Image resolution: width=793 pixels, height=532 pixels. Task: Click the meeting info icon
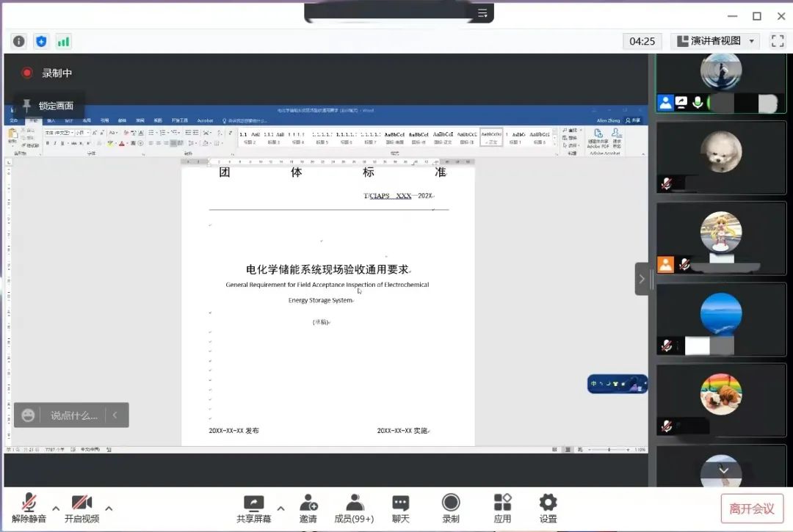[x=19, y=41]
